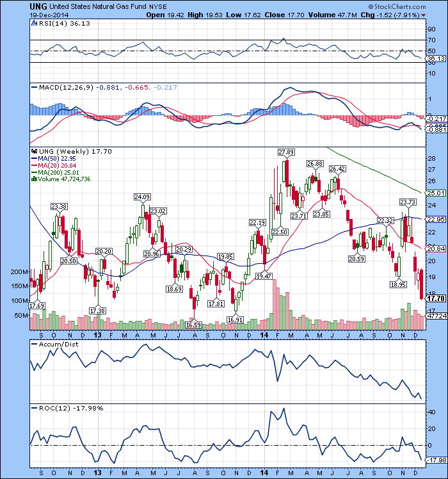Click the -0.881 MACD axis tag
Image resolution: width=448 pixels, height=479 pixels.
coord(437,130)
